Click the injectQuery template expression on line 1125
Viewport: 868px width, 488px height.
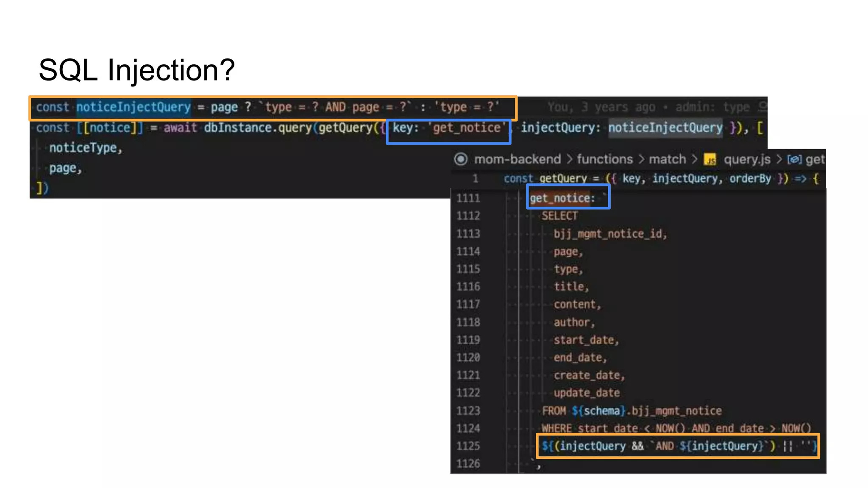(679, 446)
